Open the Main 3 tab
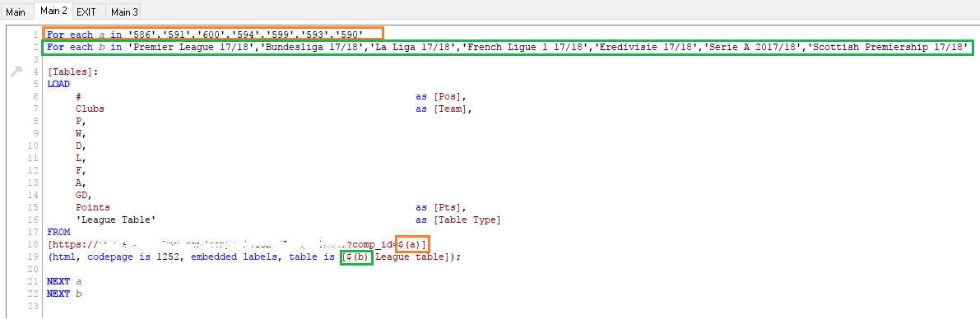The image size is (980, 319). point(124,12)
